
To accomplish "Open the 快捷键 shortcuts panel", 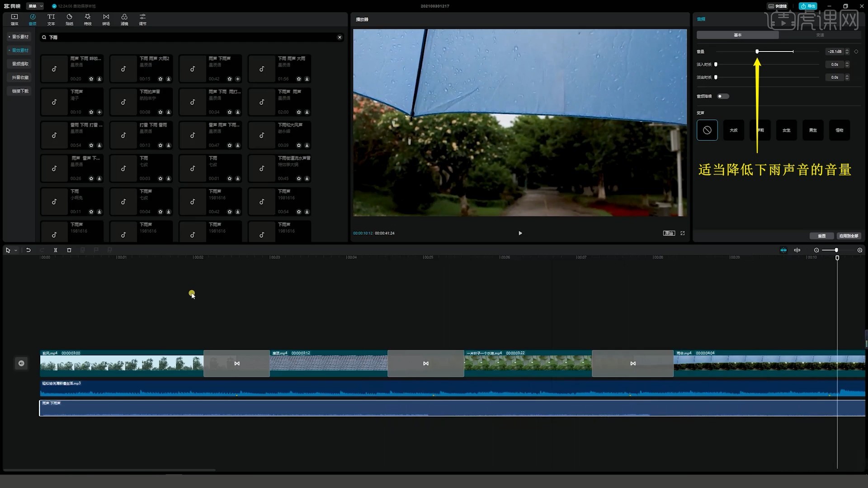I will coord(778,6).
